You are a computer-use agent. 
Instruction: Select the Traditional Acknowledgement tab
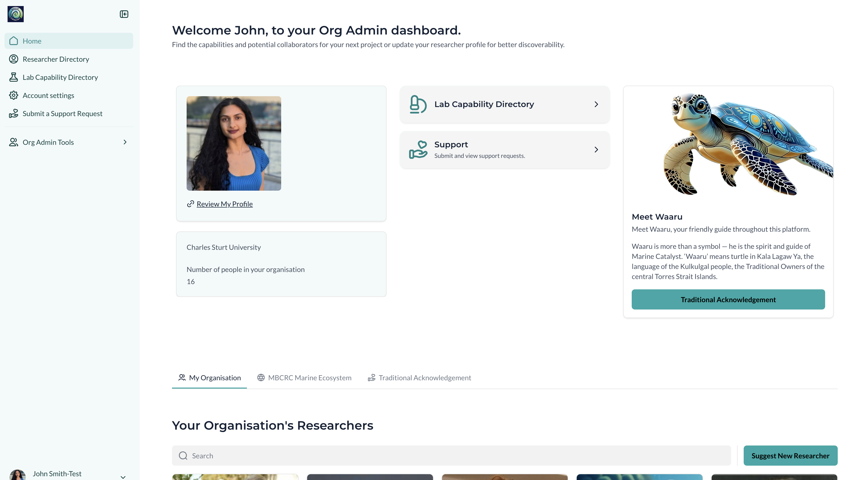[x=419, y=378]
